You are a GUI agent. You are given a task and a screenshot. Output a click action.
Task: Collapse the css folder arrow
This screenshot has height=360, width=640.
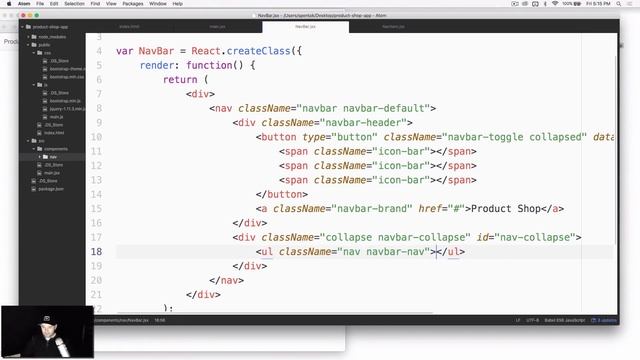point(34,53)
